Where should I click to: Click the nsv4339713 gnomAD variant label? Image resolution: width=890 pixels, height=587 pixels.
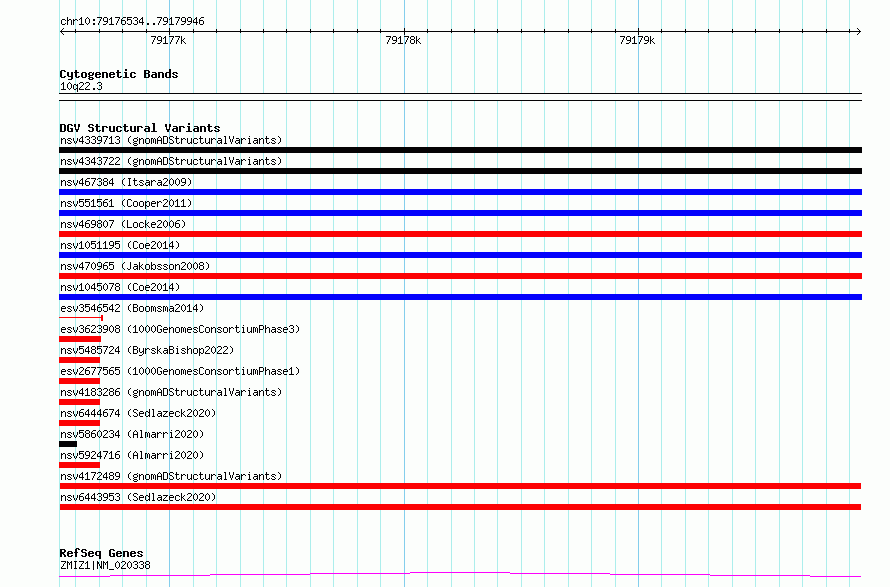(x=171, y=140)
